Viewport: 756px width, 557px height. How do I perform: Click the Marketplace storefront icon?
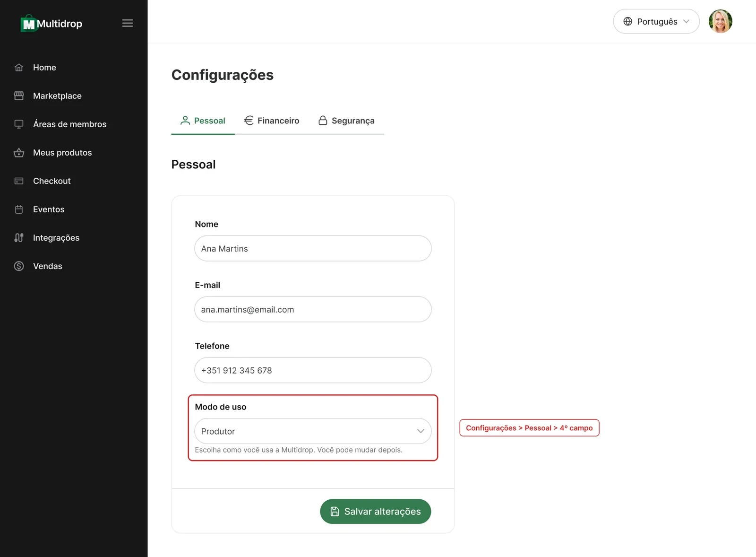(19, 96)
